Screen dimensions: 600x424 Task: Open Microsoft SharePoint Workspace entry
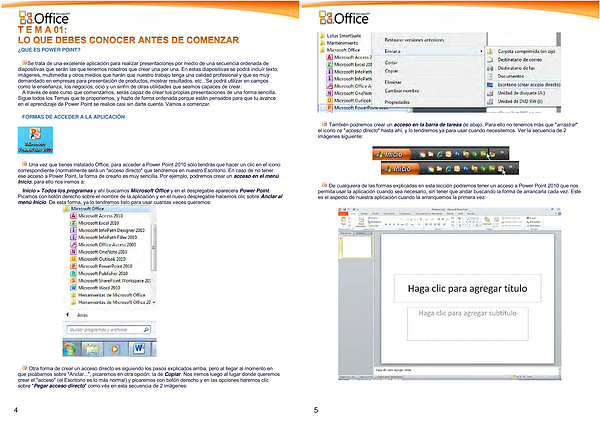pos(111,281)
